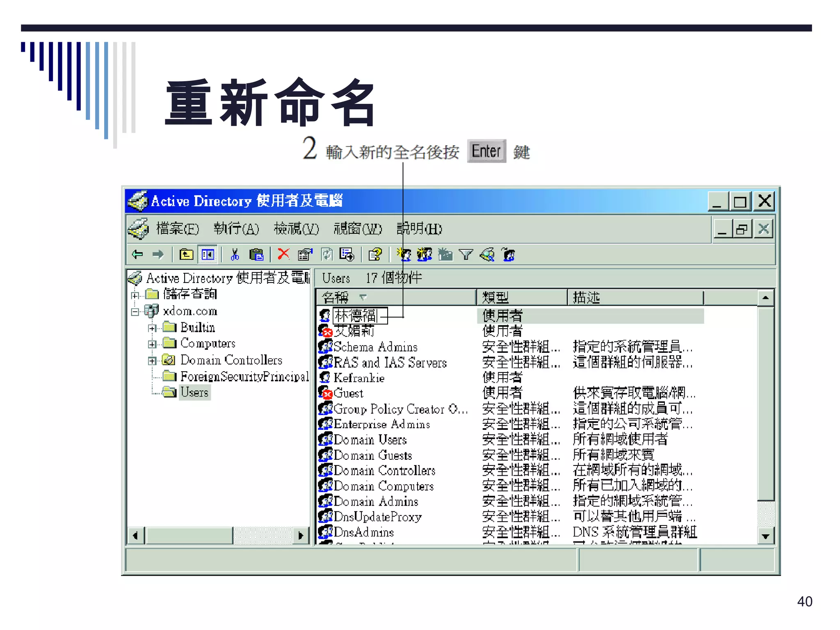Click the Forward arrow toolbar icon

pyautogui.click(x=157, y=255)
